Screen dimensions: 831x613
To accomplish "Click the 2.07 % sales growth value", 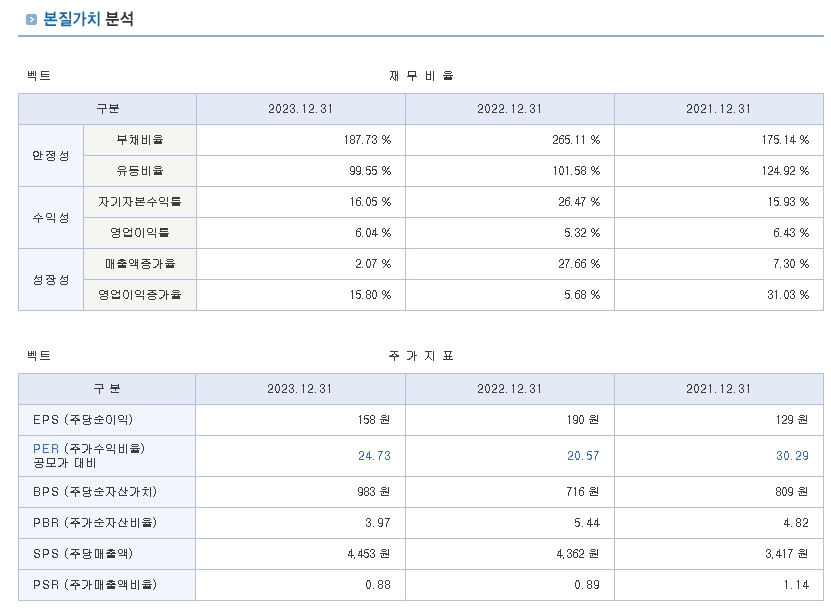I will pyautogui.click(x=373, y=264).
